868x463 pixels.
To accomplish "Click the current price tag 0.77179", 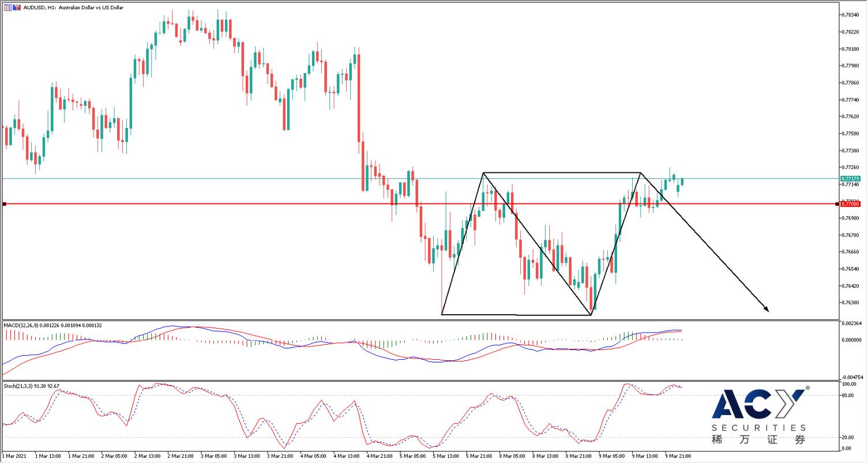I will click(x=850, y=179).
